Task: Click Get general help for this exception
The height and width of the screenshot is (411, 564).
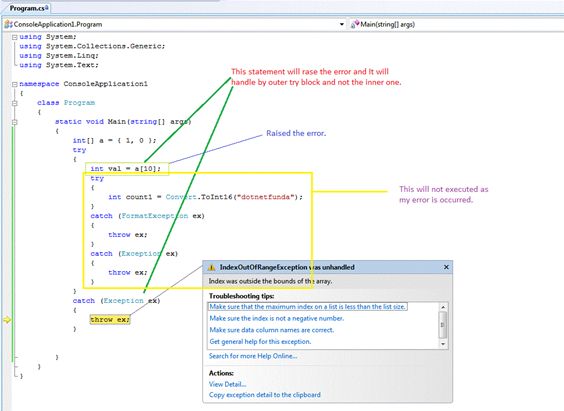Action: coord(260,342)
